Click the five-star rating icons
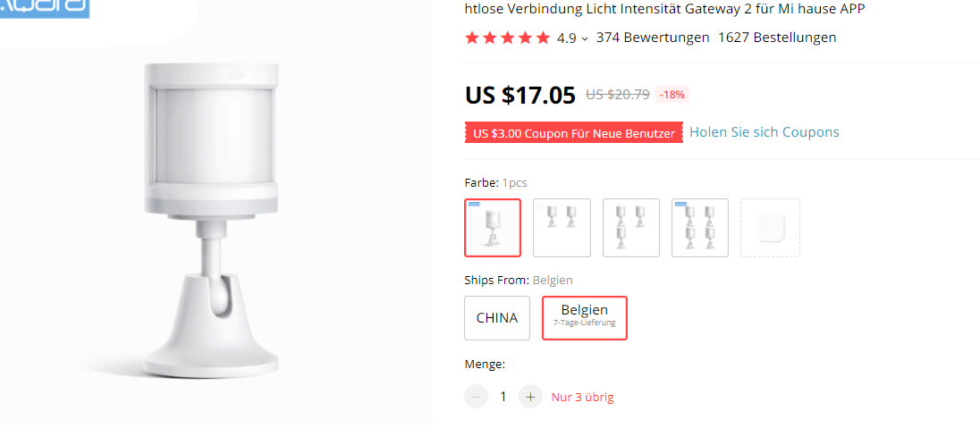 pyautogui.click(x=507, y=38)
